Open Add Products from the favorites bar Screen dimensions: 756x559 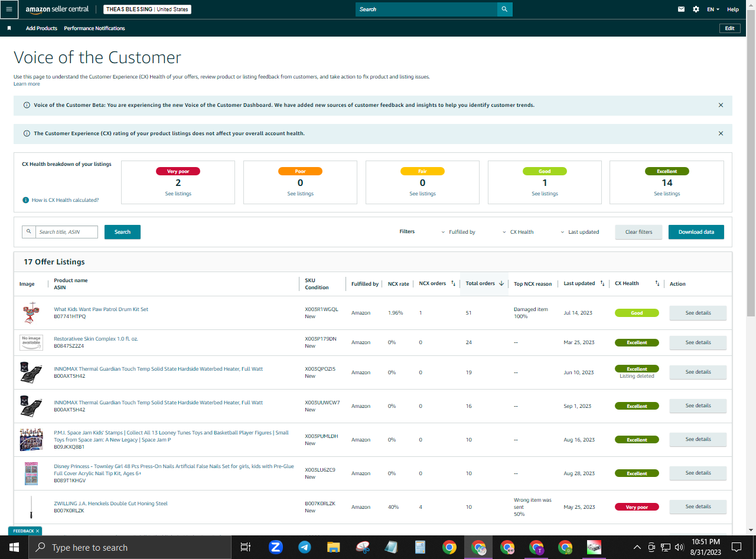(41, 28)
